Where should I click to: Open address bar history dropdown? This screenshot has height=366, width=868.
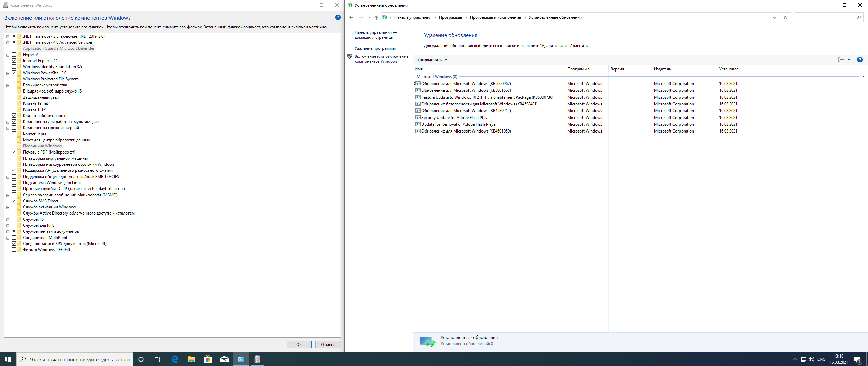point(774,17)
